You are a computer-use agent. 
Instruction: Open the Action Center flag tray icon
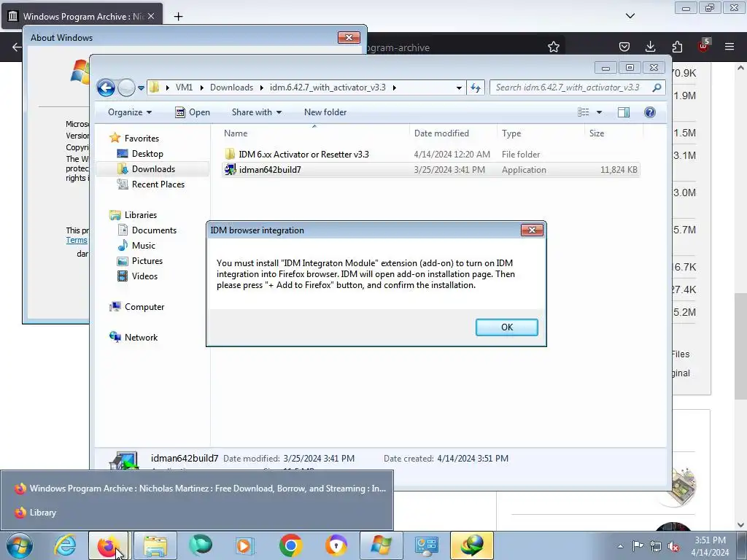[638, 546]
